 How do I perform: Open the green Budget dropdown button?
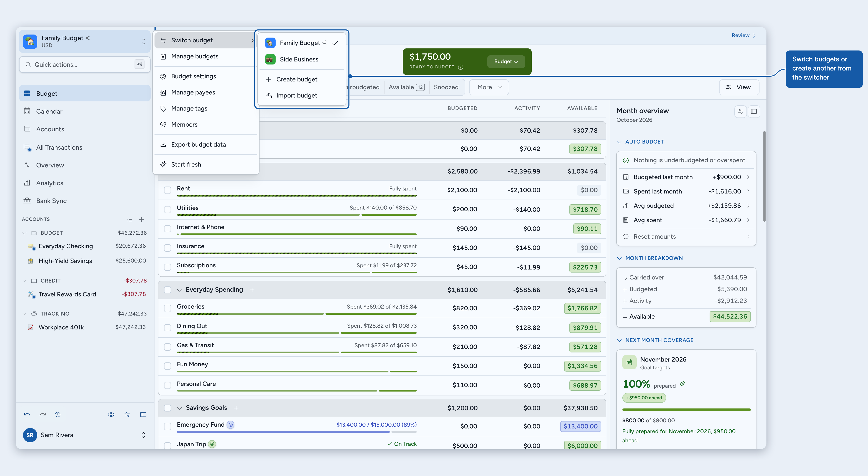506,61
